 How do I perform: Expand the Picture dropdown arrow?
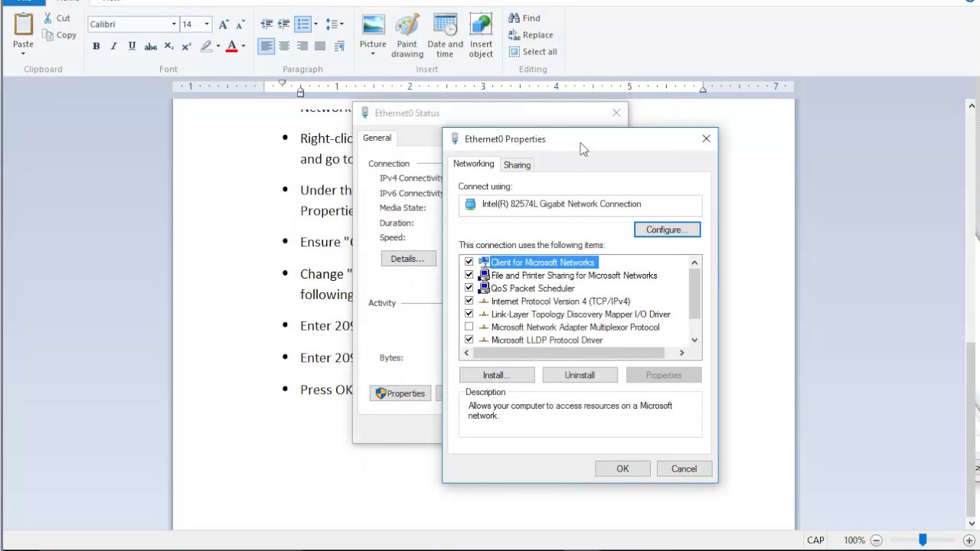tap(373, 54)
